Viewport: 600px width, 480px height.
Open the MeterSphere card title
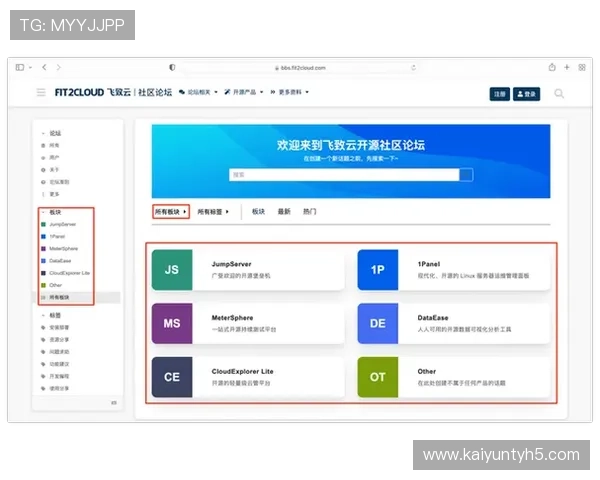click(232, 318)
